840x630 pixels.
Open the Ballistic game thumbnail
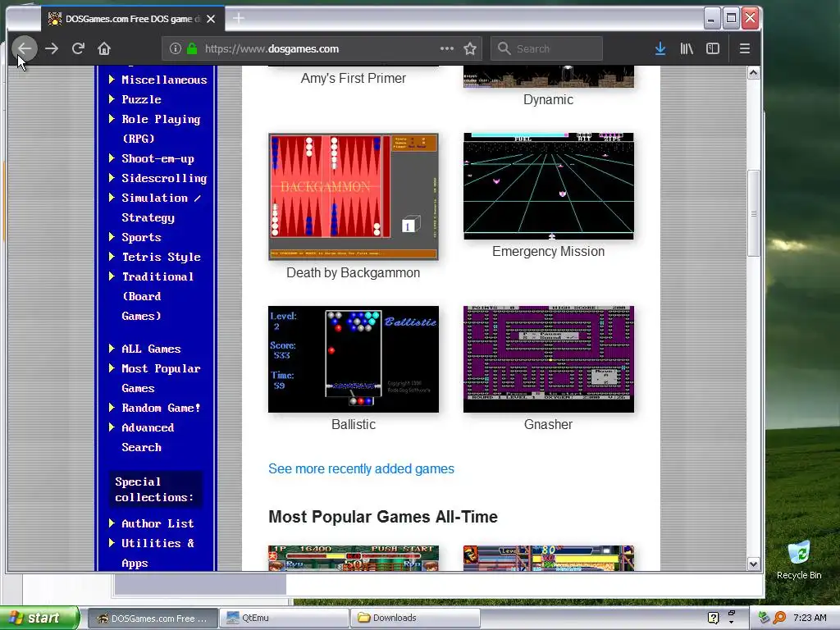click(x=354, y=359)
